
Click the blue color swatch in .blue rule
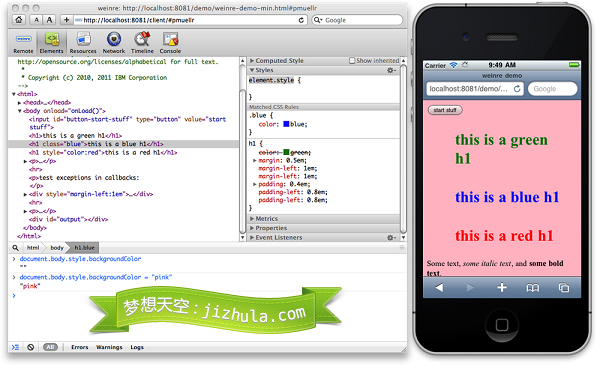286,124
